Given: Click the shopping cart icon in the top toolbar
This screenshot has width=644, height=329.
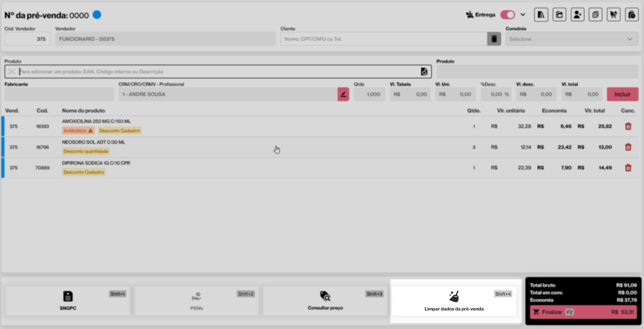Looking at the screenshot, I should [x=613, y=15].
